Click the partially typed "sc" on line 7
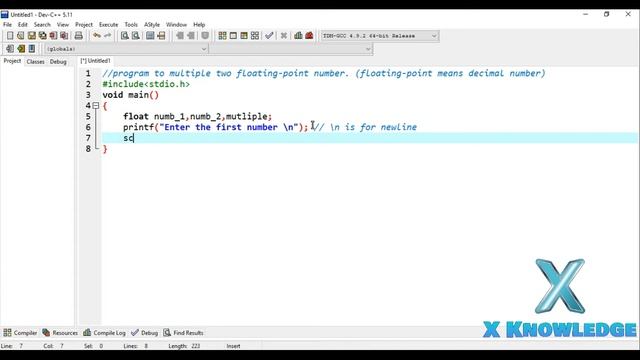This screenshot has height=360, width=640. click(x=128, y=138)
